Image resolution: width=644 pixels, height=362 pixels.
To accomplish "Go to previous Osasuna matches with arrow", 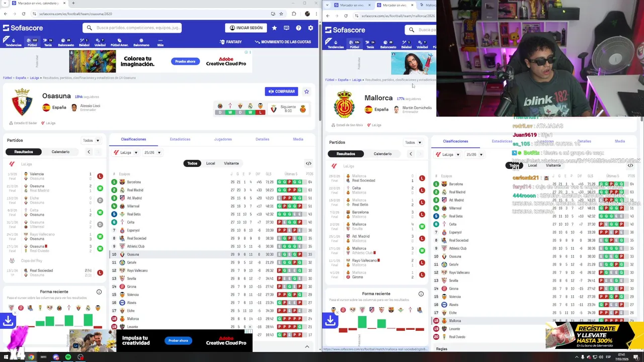I will pyautogui.click(x=89, y=152).
